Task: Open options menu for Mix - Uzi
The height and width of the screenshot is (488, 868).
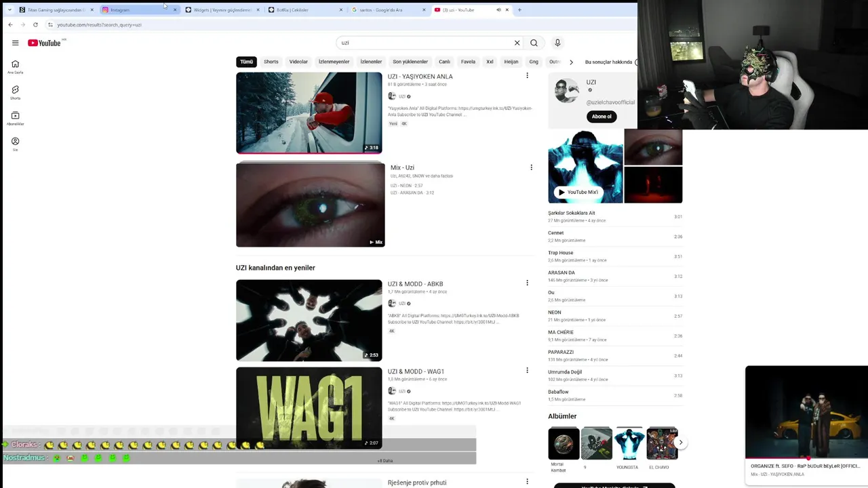Action: coord(531,167)
